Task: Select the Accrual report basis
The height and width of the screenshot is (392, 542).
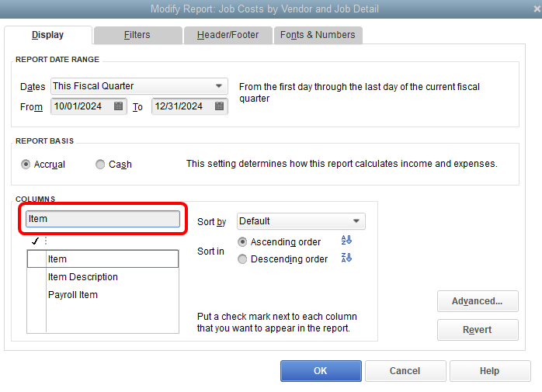Action: [26, 165]
